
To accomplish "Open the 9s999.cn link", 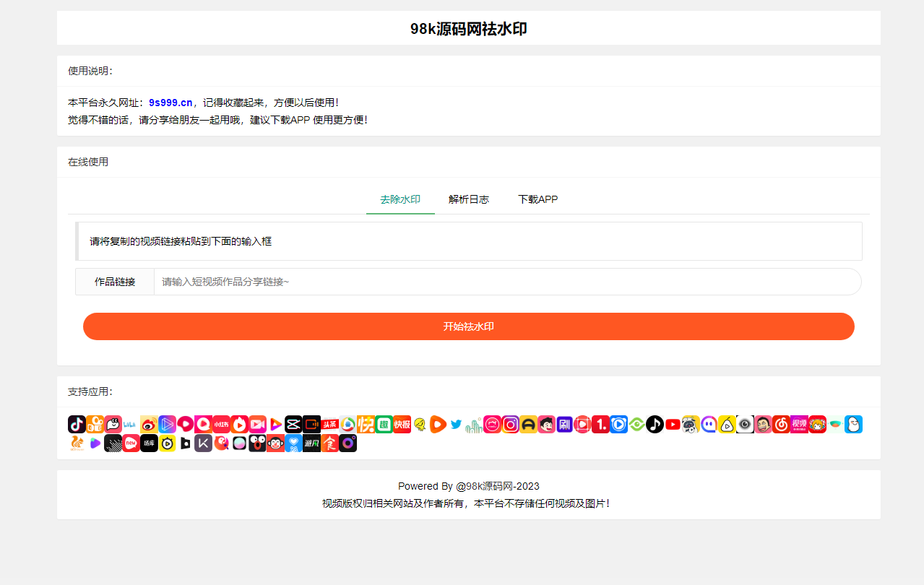I will (x=169, y=103).
